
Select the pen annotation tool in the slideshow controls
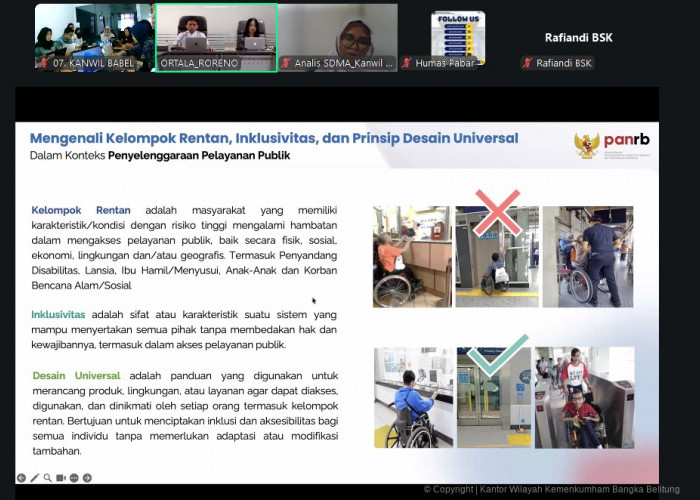pyautogui.click(x=34, y=478)
